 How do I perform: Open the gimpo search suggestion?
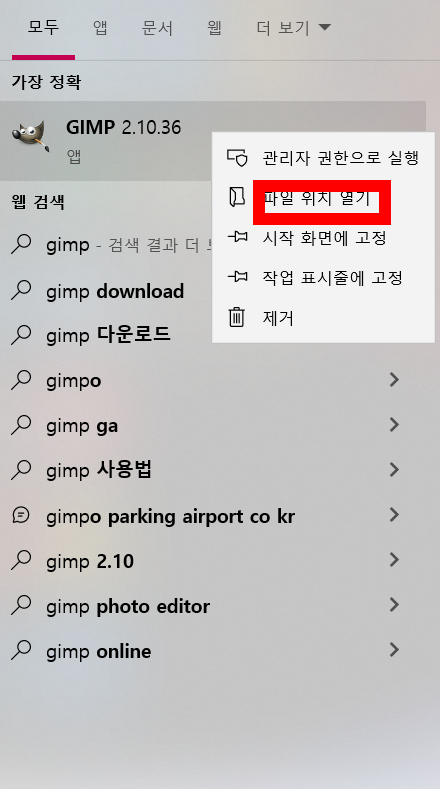[x=212, y=380]
